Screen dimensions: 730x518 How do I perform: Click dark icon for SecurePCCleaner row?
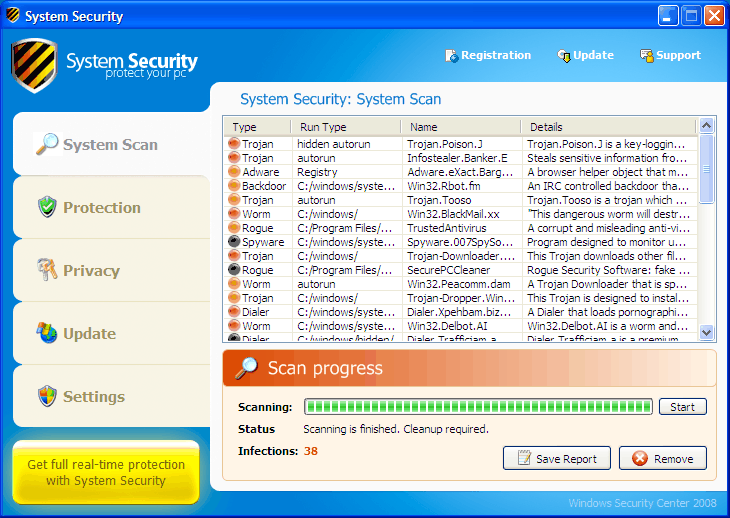(234, 269)
